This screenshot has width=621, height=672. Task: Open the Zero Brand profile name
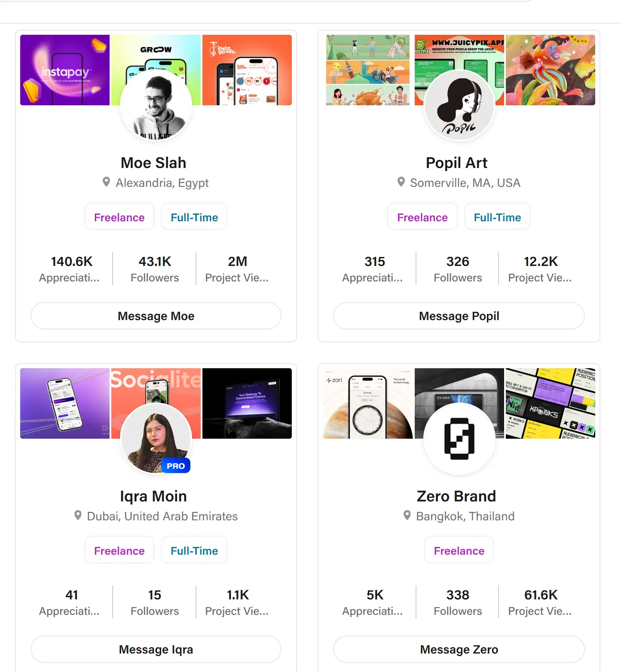click(x=456, y=496)
